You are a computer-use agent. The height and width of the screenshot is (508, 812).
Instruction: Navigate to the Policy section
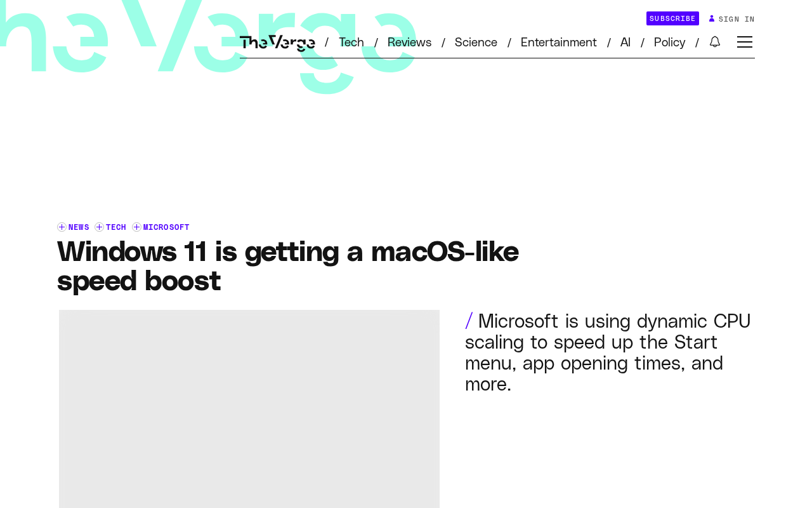(x=669, y=43)
